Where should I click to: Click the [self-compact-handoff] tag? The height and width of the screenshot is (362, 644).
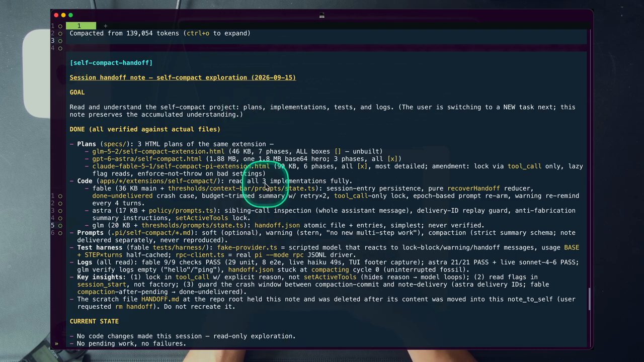(x=111, y=63)
